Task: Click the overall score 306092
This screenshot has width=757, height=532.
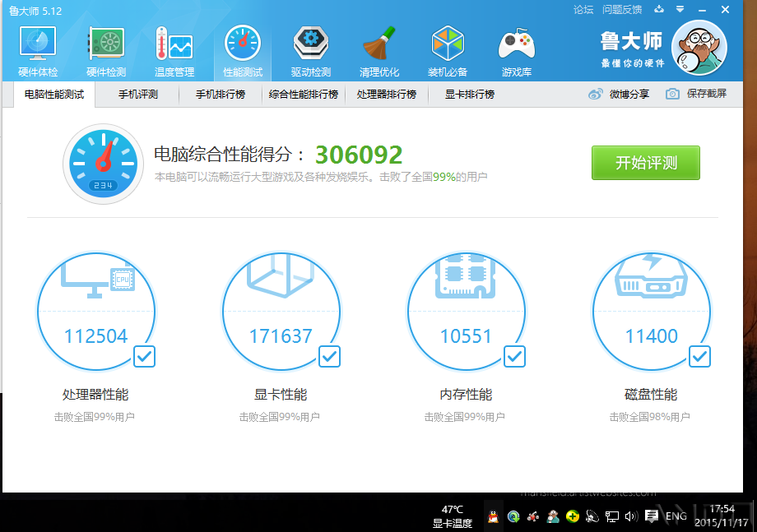Action: (359, 155)
